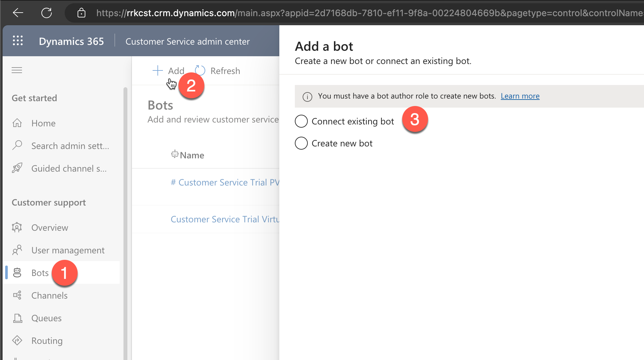The height and width of the screenshot is (360, 644).
Task: Click the Bots page heading
Action: 160,105
